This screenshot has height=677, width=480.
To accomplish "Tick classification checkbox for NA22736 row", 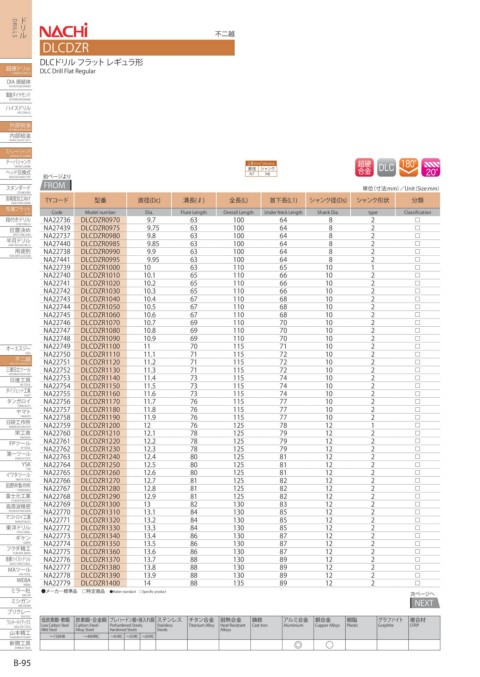I will (417, 220).
